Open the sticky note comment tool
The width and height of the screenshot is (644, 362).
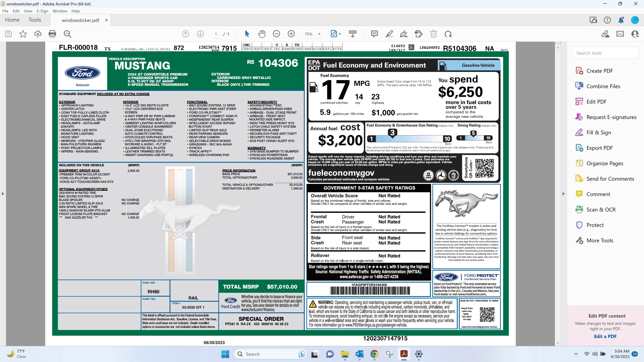point(374,34)
